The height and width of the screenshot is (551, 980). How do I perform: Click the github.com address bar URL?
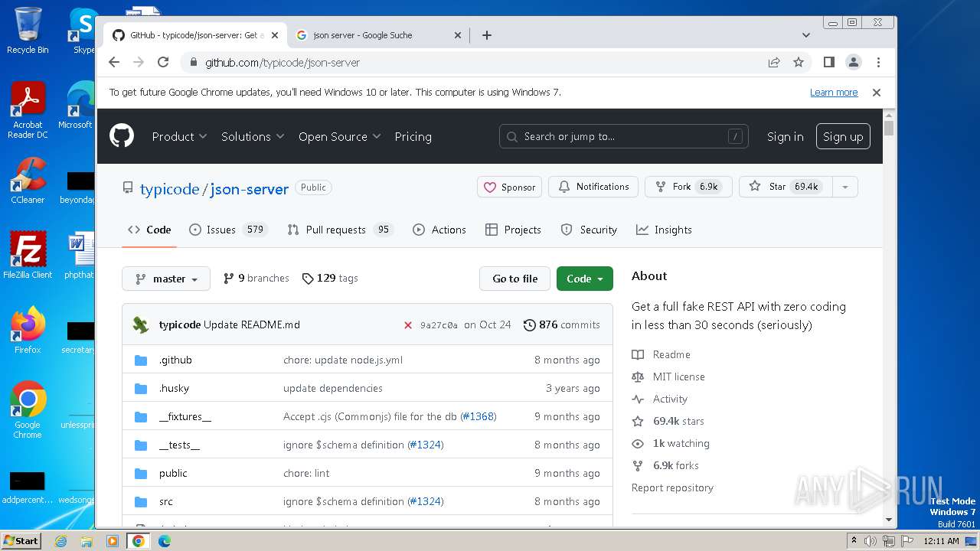pyautogui.click(x=283, y=63)
